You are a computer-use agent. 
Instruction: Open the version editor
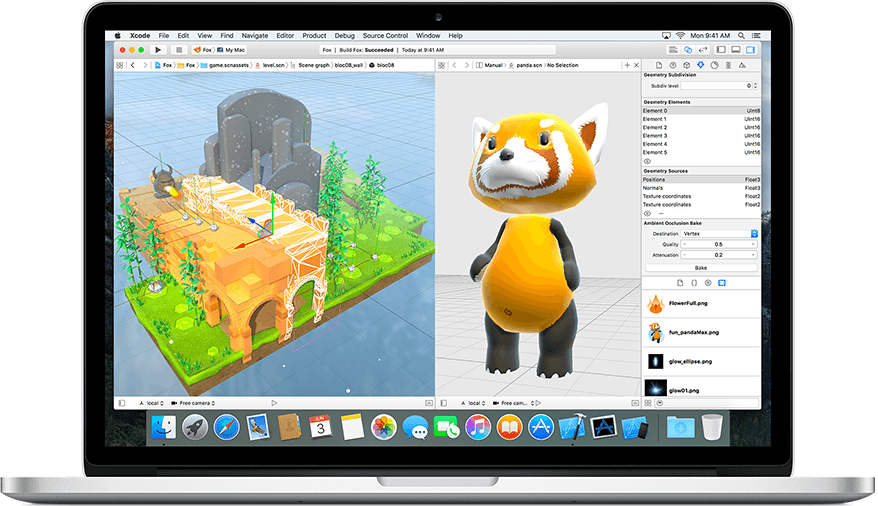703,50
